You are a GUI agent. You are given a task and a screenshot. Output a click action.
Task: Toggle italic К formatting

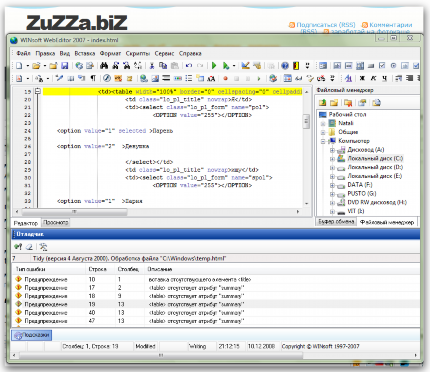373,78
